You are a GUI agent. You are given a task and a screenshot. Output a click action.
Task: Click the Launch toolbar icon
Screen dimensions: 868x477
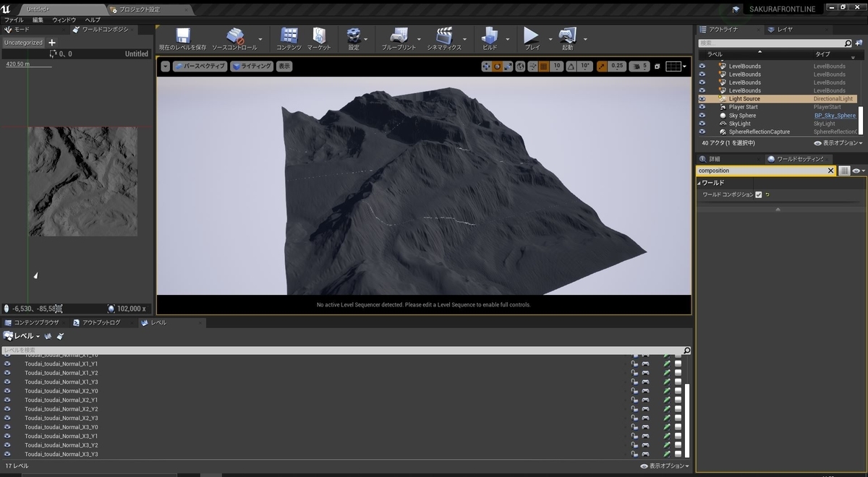tap(567, 35)
